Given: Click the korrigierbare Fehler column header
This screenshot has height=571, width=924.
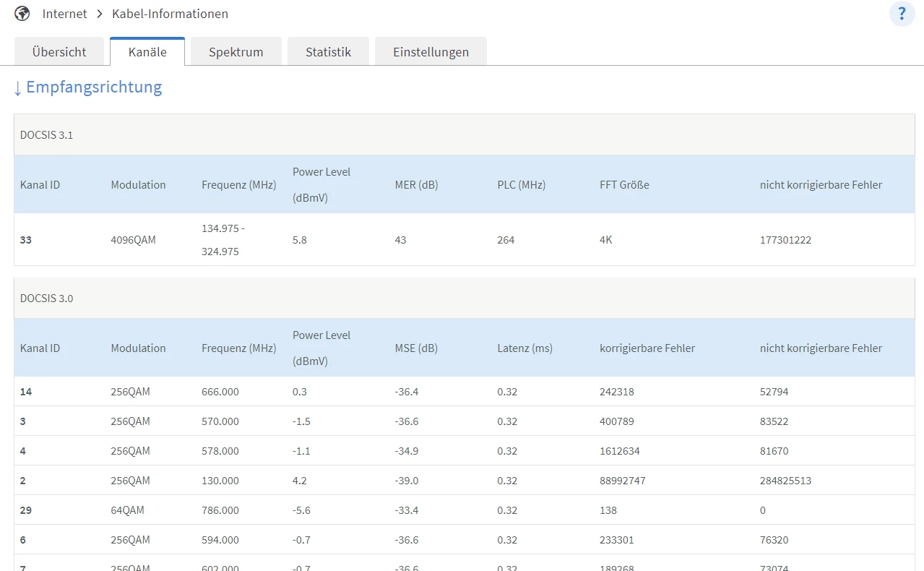Looking at the screenshot, I should click(647, 348).
